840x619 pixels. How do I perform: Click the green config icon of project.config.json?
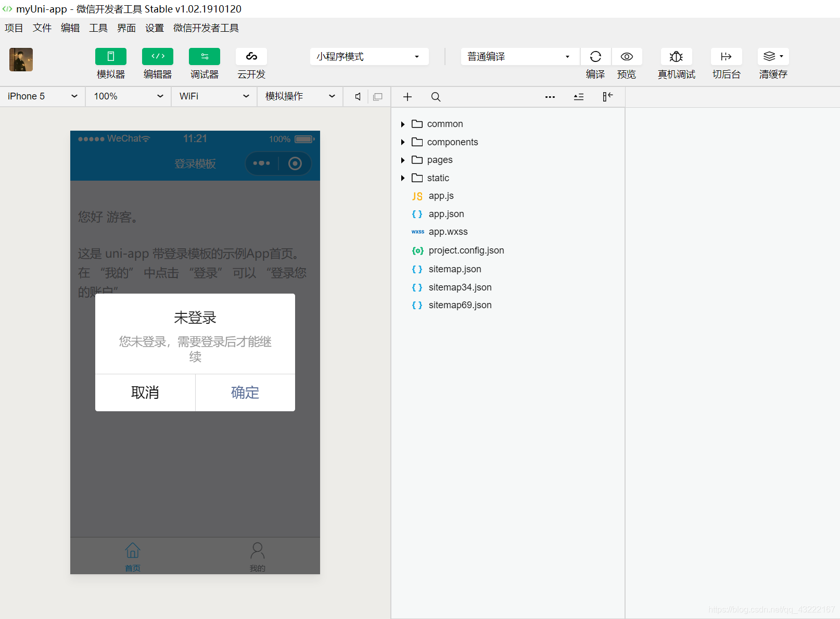click(x=417, y=251)
